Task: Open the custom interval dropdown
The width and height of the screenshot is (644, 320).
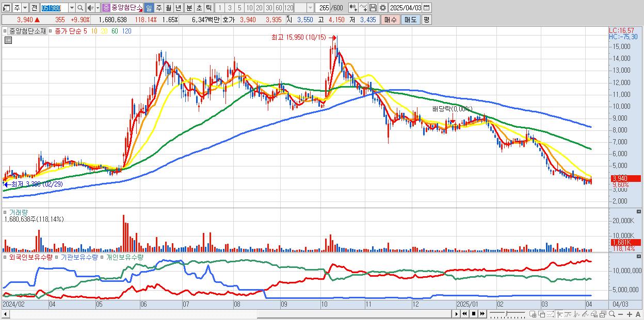Action: 310,8
